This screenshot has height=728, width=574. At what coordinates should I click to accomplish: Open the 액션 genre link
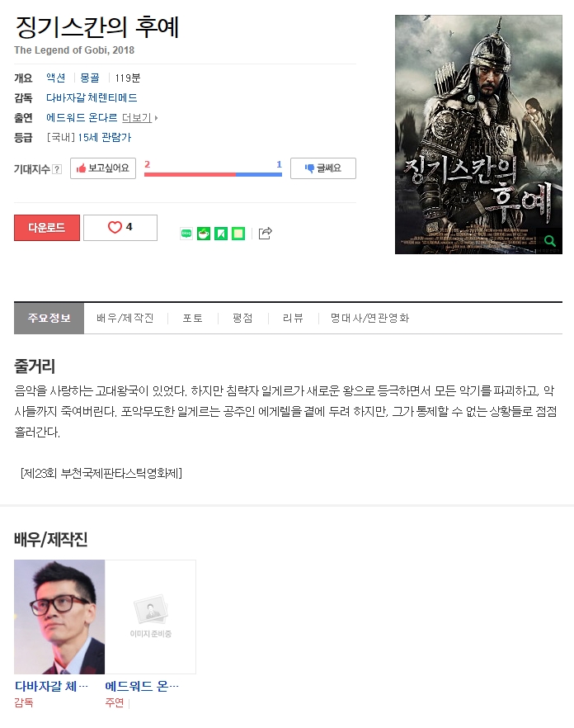[56, 78]
